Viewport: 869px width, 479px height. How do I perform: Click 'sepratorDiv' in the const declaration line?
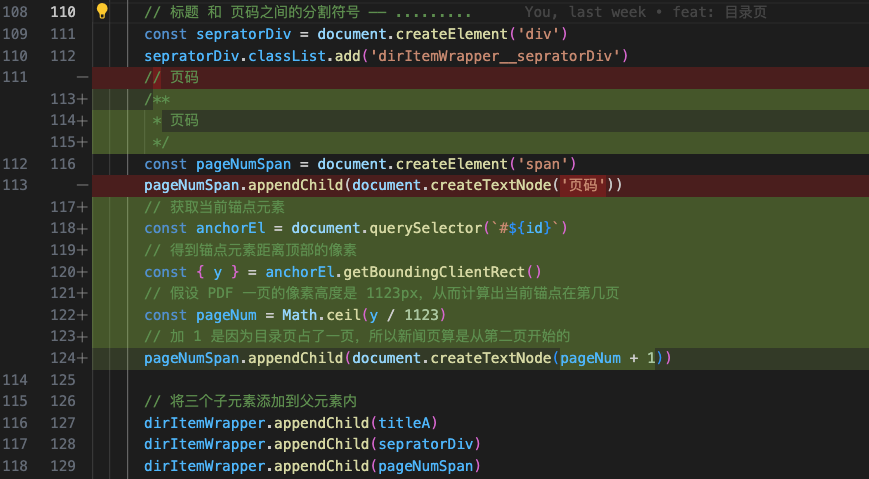tap(244, 34)
